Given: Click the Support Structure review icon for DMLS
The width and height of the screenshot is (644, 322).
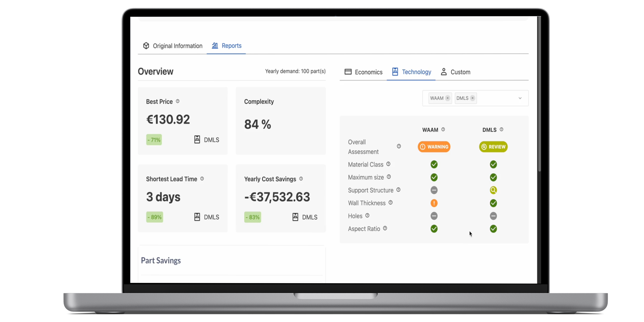Looking at the screenshot, I should tap(493, 190).
